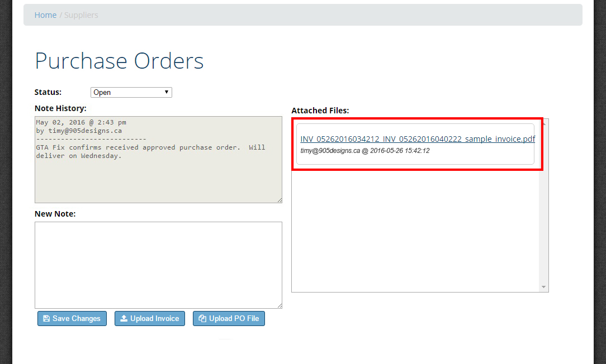Viewport: 606px width, 364px height.
Task: Click inside the New Note text area
Action: [158, 265]
